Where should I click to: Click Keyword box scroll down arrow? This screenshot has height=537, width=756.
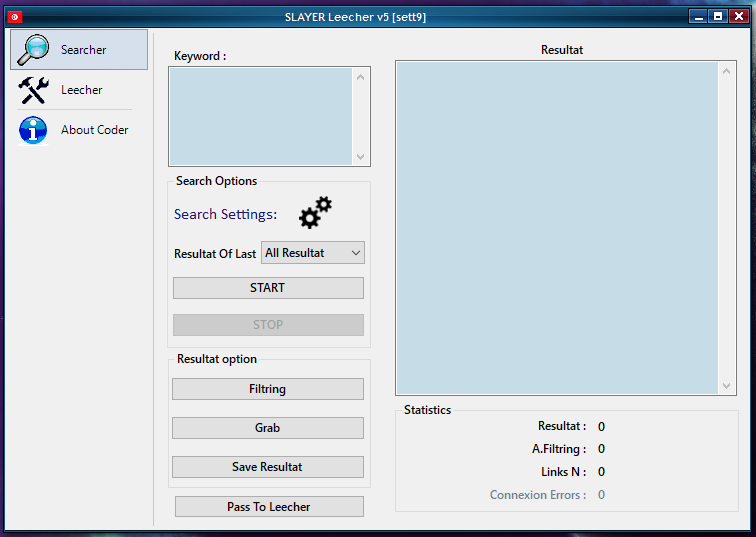[x=361, y=157]
